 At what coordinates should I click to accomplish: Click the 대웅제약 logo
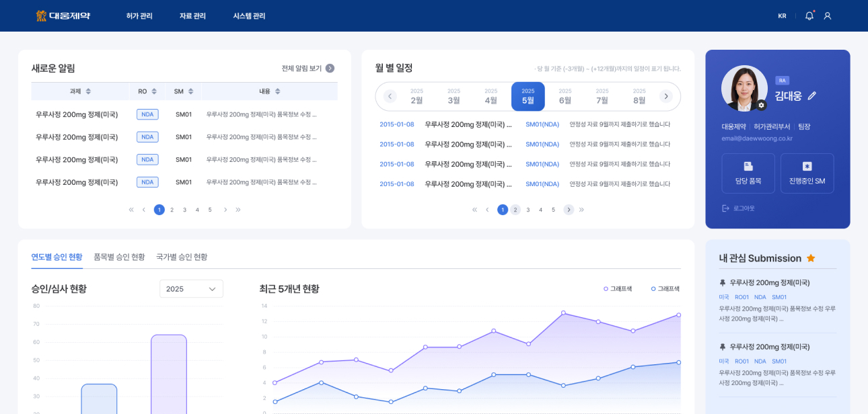click(63, 15)
